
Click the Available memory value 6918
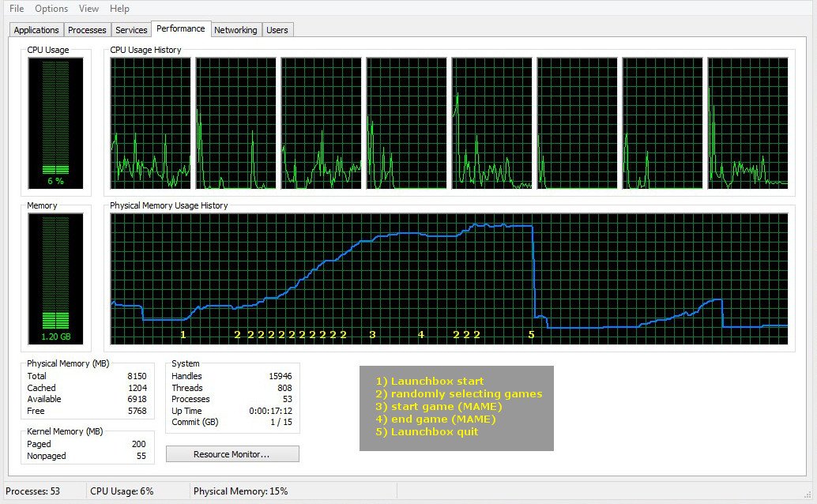click(137, 399)
